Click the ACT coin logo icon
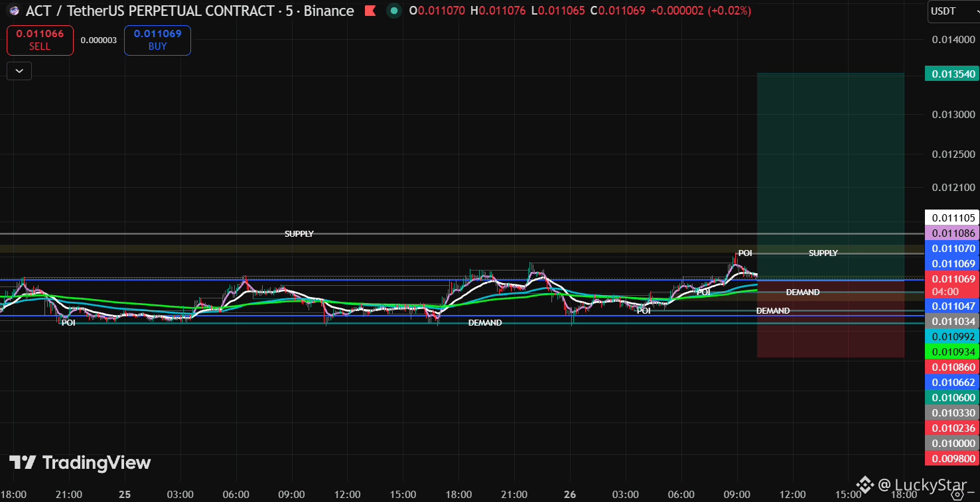The width and height of the screenshot is (980, 502). [x=13, y=11]
